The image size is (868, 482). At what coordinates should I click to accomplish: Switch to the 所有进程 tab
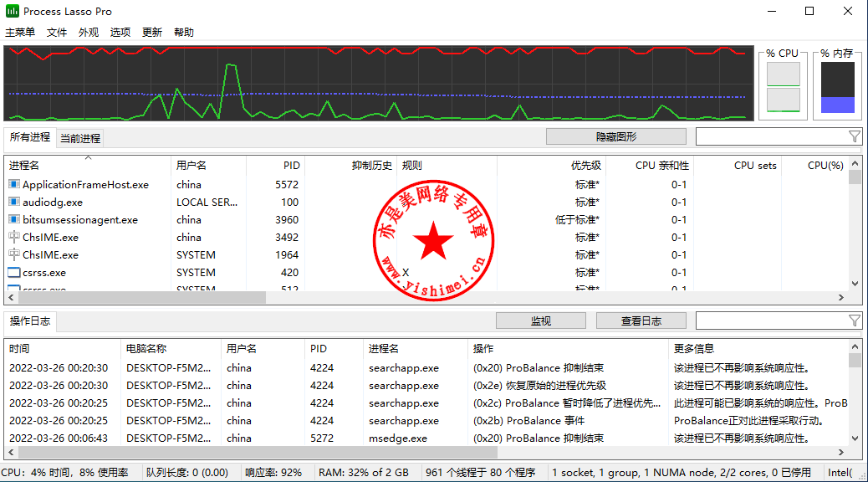point(30,137)
